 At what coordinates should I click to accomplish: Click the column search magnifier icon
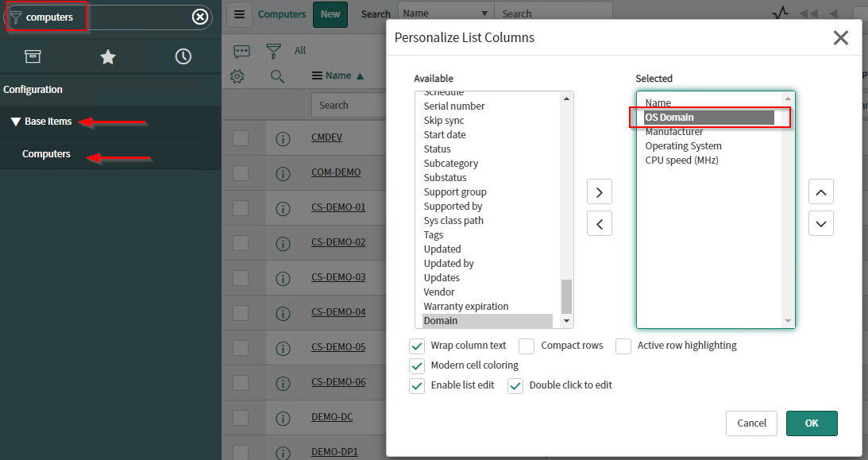277,75
